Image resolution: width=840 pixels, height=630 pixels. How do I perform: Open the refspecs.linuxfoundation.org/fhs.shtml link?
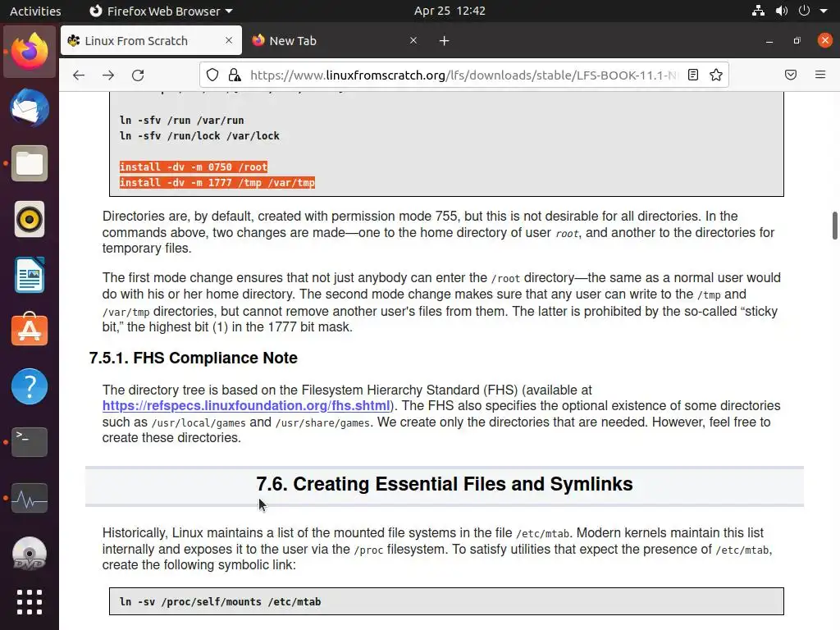tap(246, 405)
